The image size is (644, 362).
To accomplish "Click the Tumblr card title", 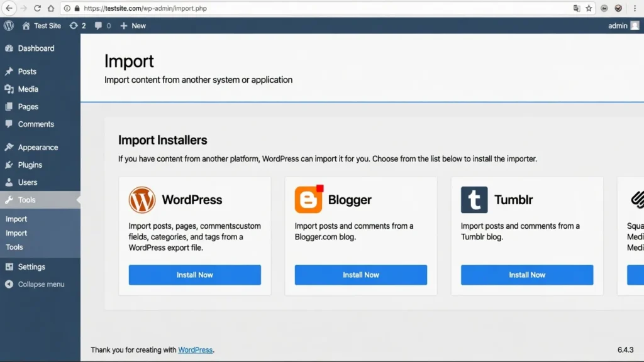I will click(513, 200).
